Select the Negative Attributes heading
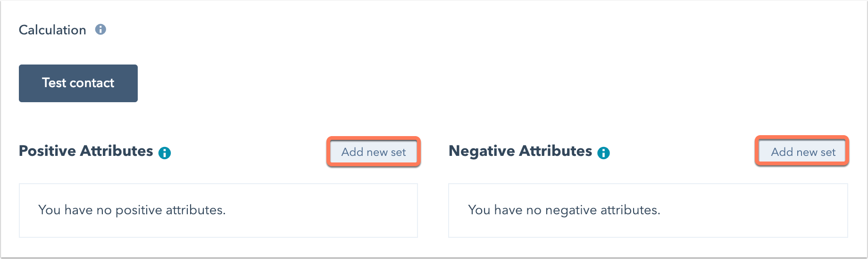 click(520, 151)
